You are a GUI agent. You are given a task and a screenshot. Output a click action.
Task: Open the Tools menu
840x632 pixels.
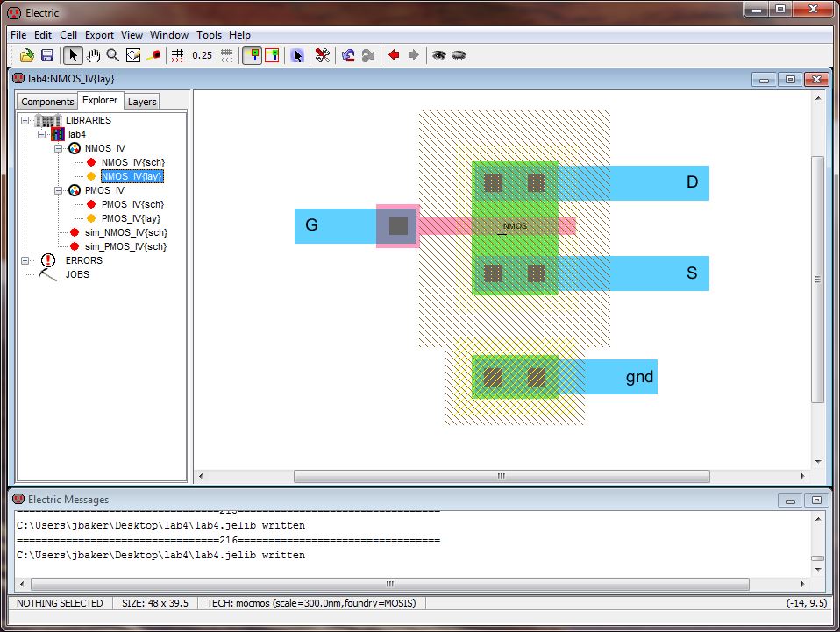point(209,35)
